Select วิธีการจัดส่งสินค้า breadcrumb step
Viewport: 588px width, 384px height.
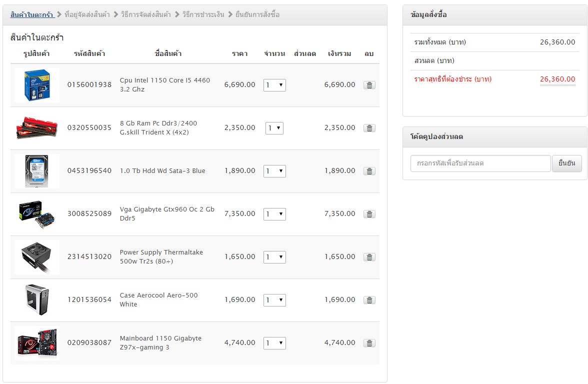coord(146,14)
